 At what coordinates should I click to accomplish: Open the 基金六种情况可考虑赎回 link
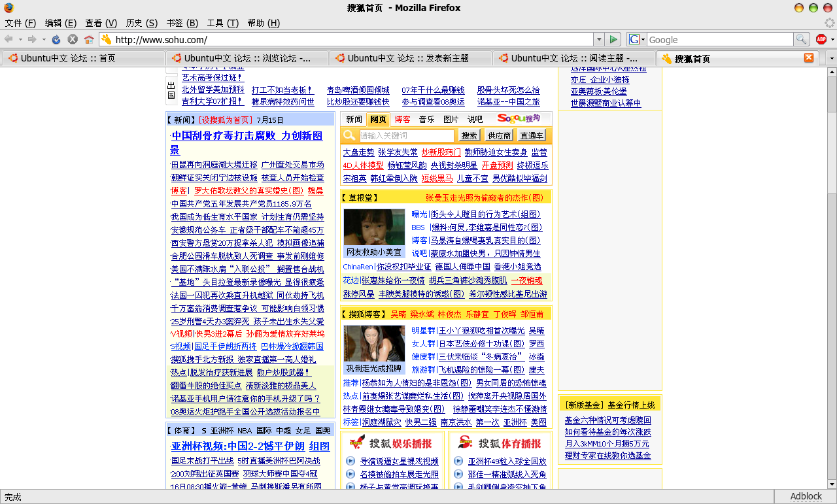(608, 420)
